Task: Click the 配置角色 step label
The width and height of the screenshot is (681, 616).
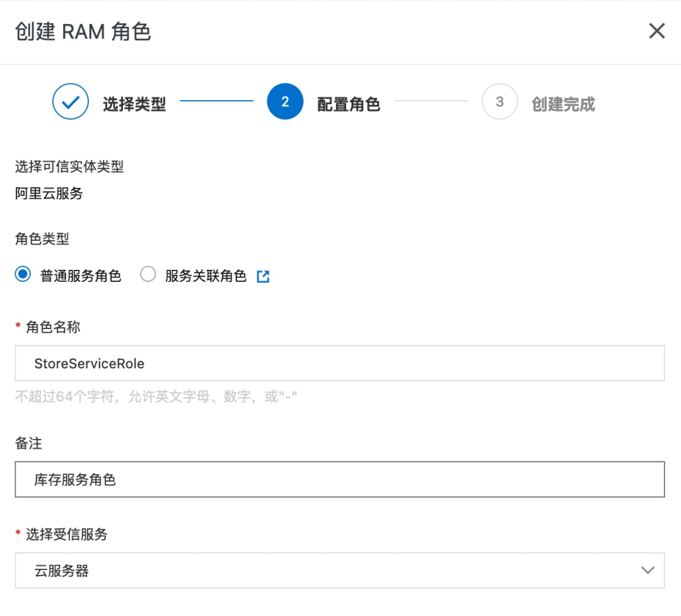Action: pyautogui.click(x=348, y=104)
